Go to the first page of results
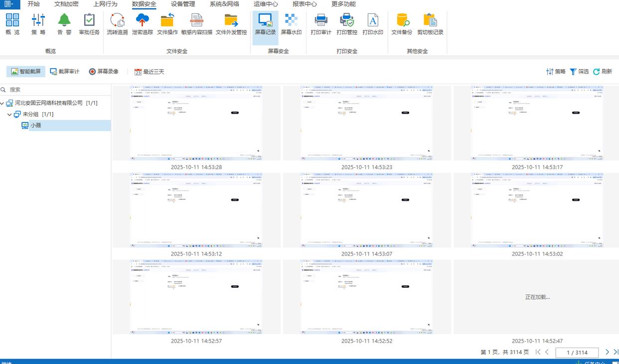Viewport: 619px width, 364px height. coord(538,352)
